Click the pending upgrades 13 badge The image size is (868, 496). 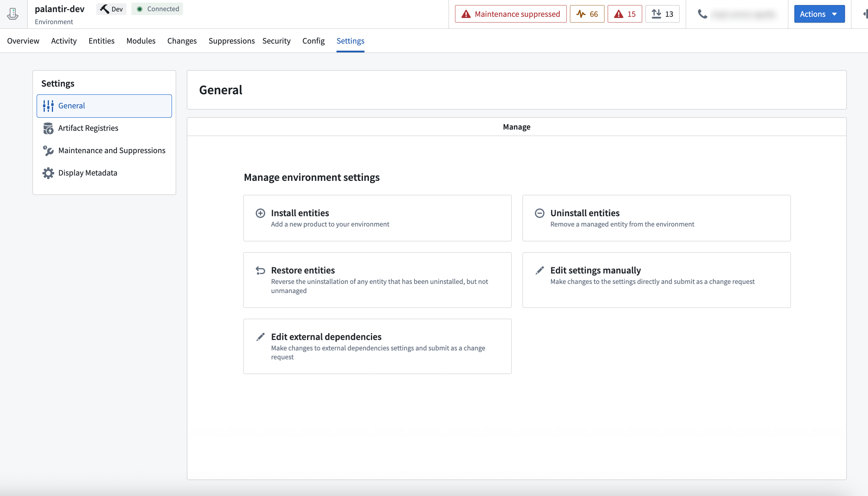coord(662,14)
